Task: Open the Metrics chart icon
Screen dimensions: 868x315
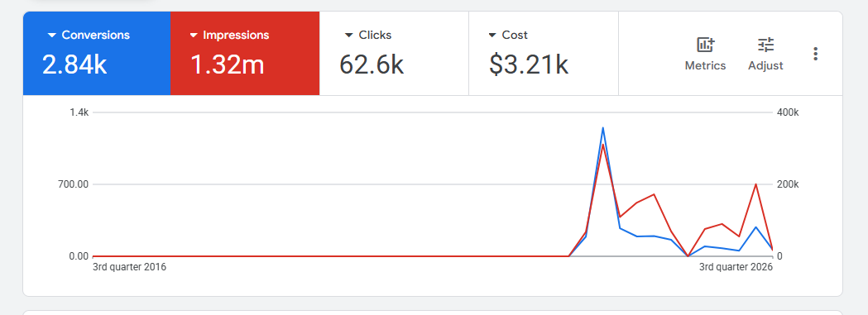Action: point(705,45)
